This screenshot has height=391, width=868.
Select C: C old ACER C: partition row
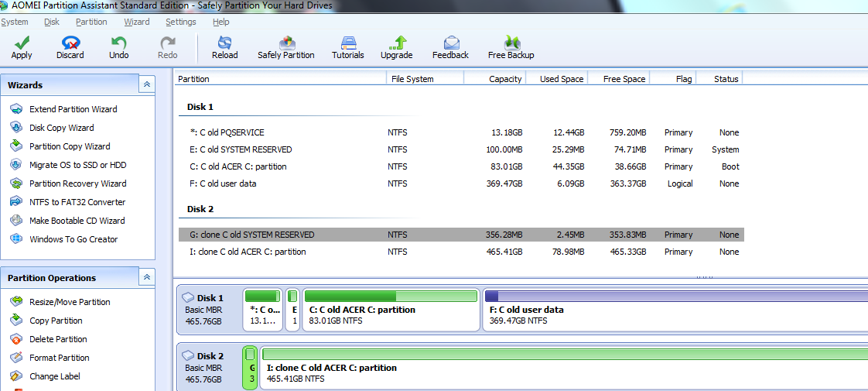tap(461, 166)
